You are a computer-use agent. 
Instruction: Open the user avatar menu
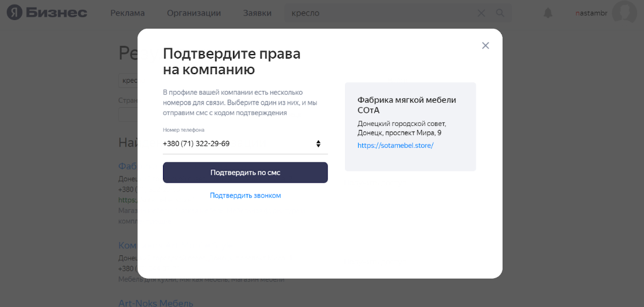coord(624,12)
